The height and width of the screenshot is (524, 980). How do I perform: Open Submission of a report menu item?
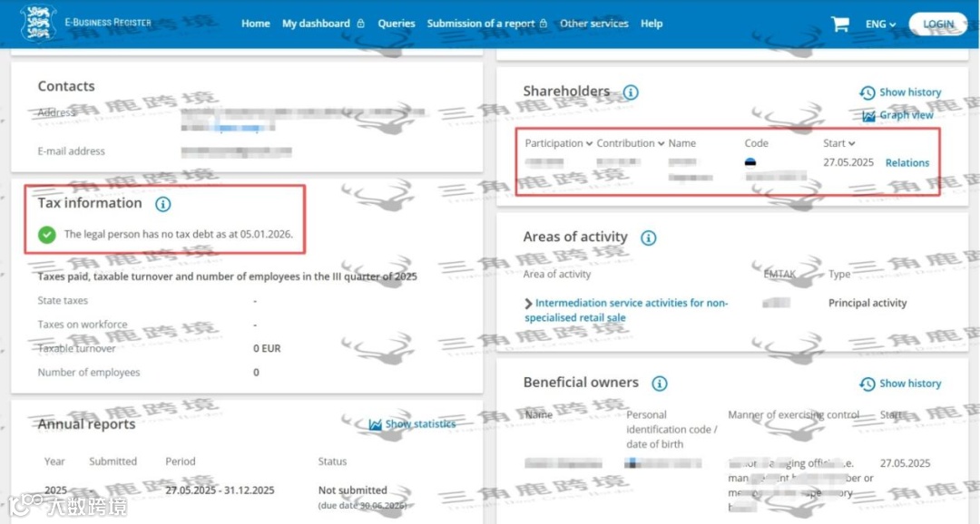[x=481, y=23]
